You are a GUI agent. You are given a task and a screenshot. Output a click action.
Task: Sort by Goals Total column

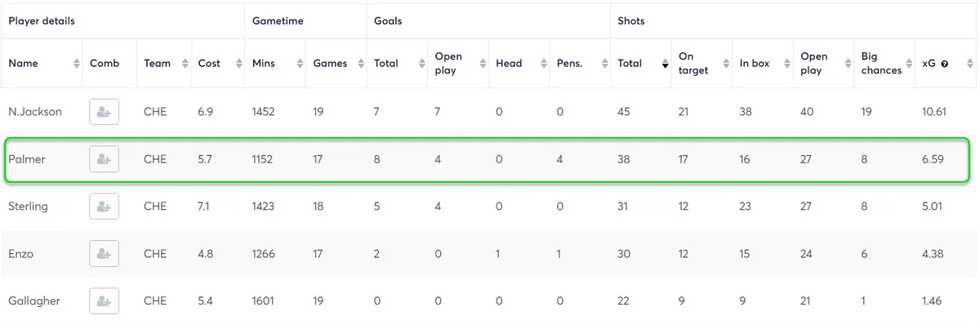[397, 64]
